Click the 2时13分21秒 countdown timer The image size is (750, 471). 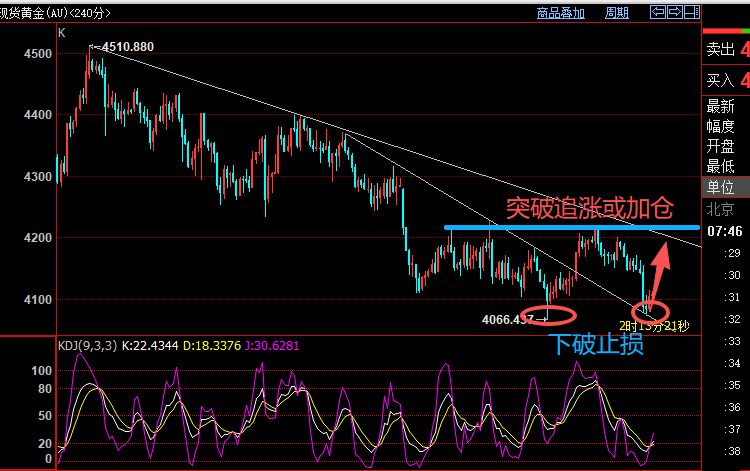(654, 326)
